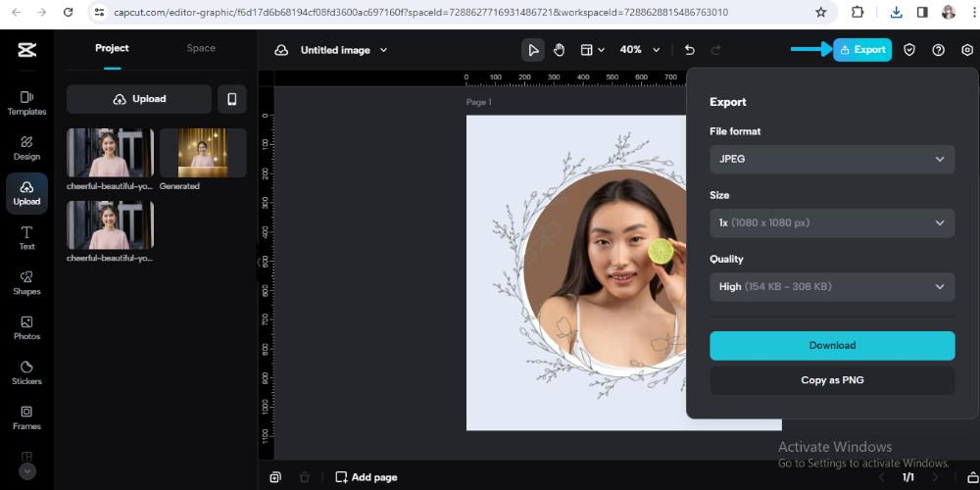Switch to the Space tab
This screenshot has height=490, width=980.
point(201,48)
